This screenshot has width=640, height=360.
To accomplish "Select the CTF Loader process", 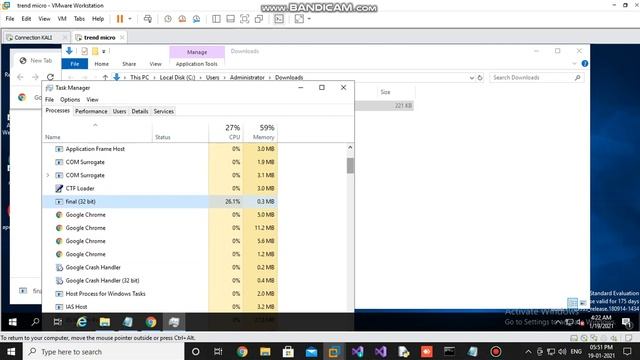I will (x=160, y=189).
